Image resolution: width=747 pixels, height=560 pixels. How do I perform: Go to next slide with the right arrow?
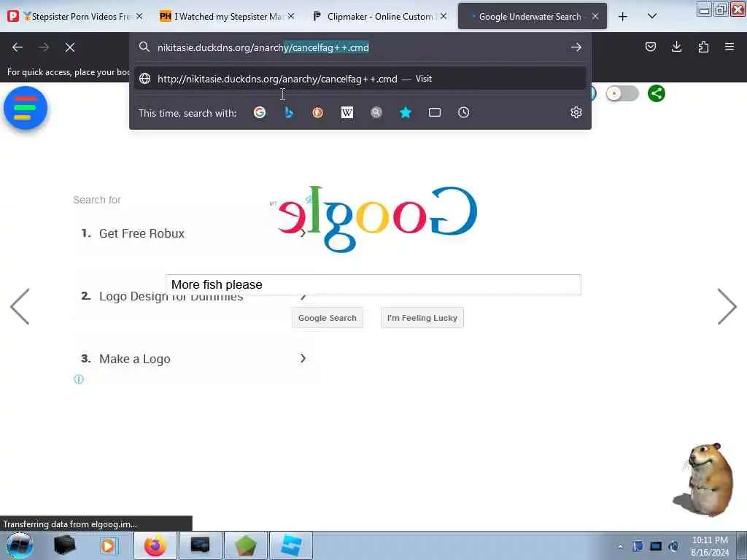[727, 306]
